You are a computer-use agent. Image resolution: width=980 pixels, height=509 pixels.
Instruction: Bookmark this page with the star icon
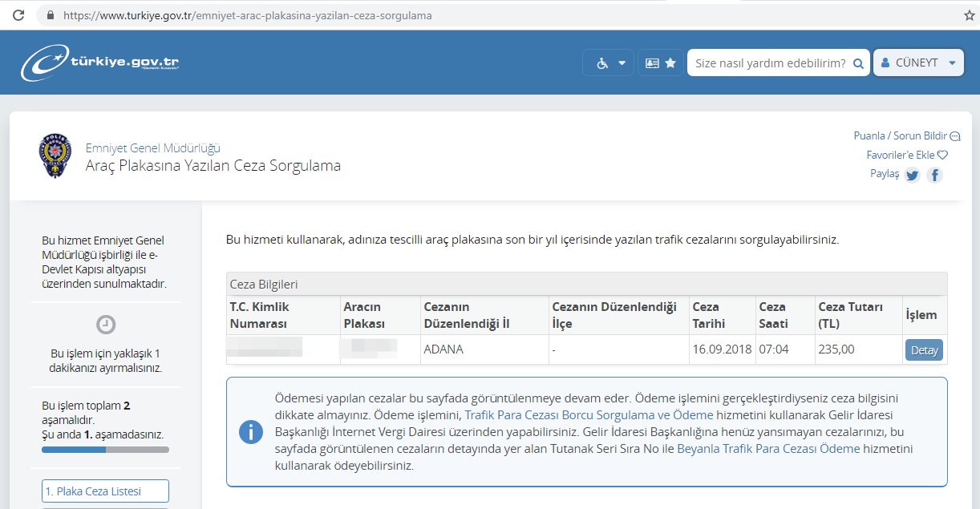coord(969,15)
